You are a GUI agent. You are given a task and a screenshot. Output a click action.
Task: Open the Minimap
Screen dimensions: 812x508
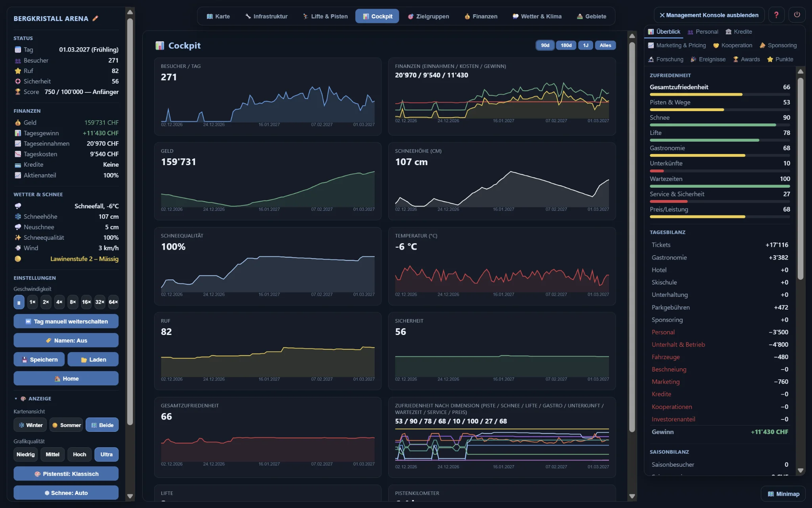783,494
